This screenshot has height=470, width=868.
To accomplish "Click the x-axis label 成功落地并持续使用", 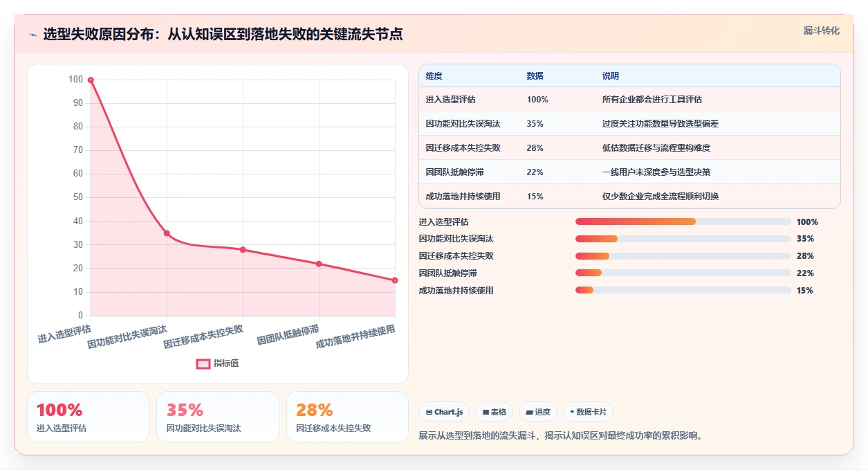I will coord(355,337).
